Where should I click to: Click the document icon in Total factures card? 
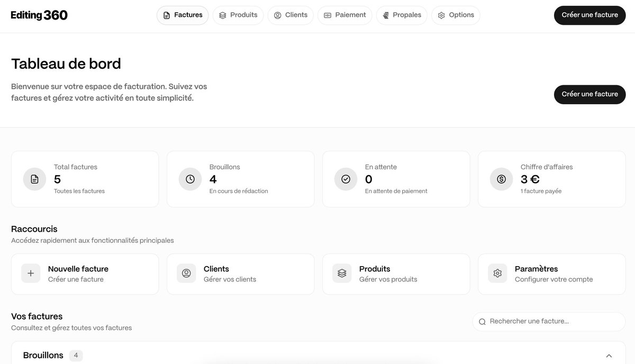(35, 179)
